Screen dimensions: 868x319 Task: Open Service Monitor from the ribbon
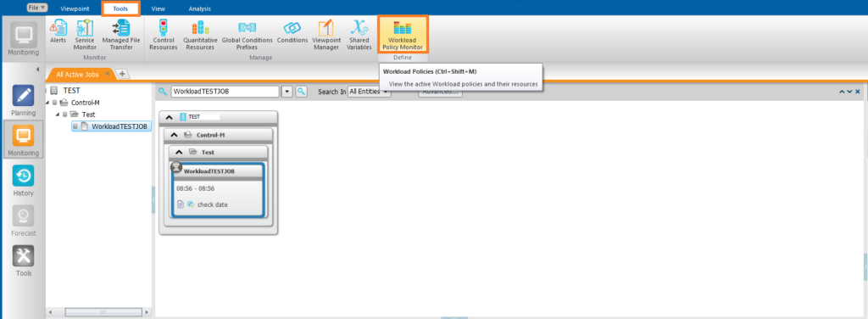pyautogui.click(x=86, y=35)
